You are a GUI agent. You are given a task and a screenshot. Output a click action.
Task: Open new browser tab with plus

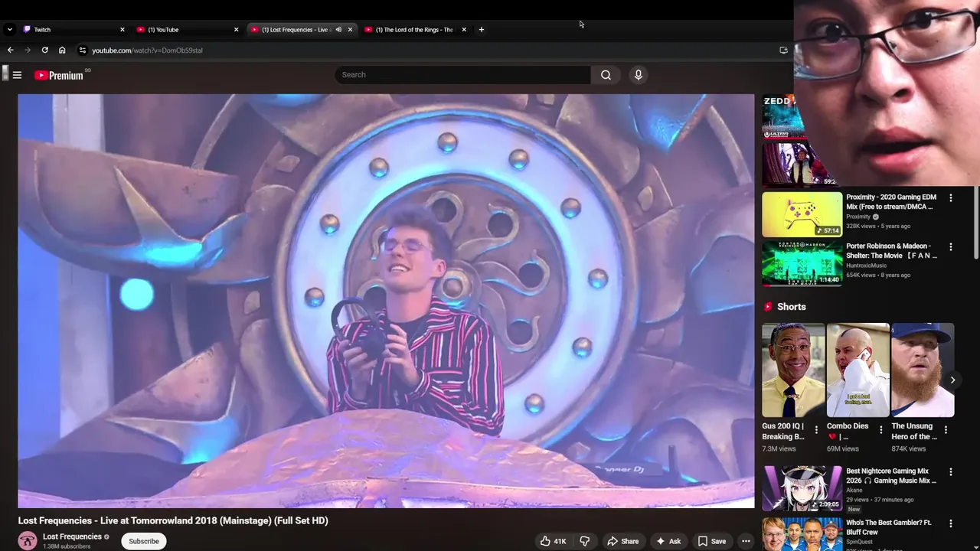(481, 30)
